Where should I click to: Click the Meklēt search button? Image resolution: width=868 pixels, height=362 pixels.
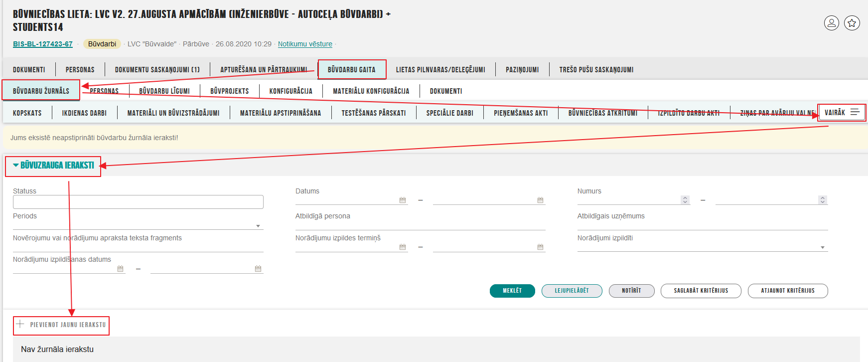[x=512, y=291]
